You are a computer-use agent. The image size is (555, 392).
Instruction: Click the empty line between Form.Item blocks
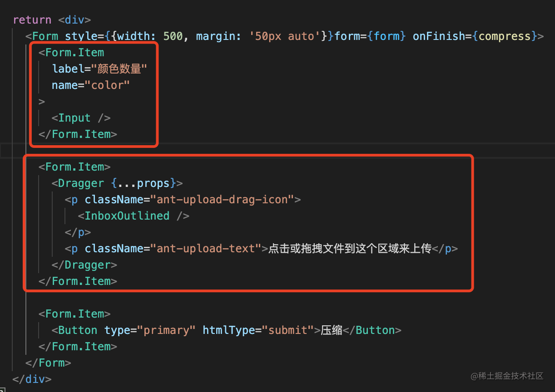(273, 151)
